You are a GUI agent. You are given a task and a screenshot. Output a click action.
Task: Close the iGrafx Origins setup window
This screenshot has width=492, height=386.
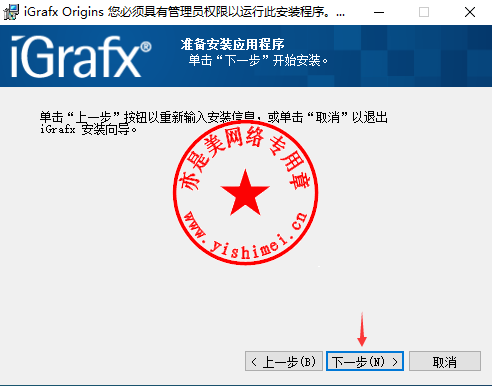click(470, 12)
